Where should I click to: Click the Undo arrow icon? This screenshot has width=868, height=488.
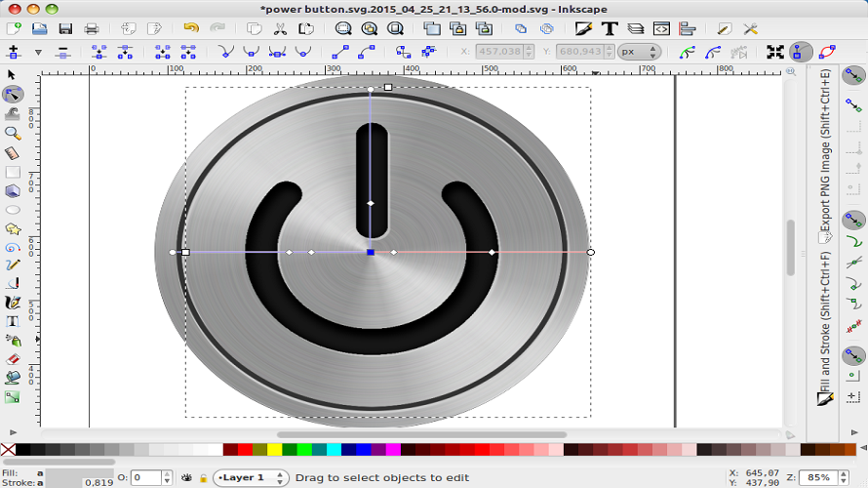(x=190, y=29)
